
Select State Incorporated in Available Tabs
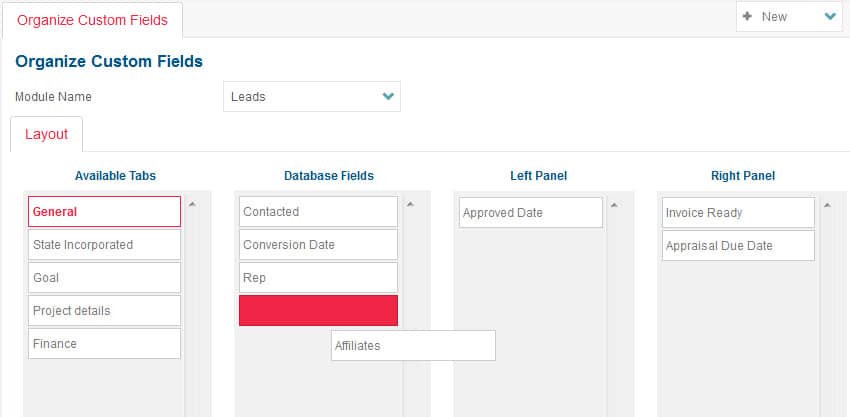104,245
